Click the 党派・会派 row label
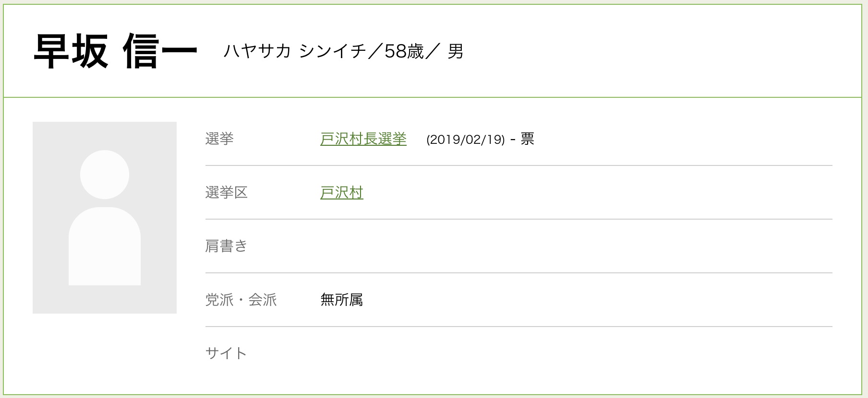Viewport: 868px width, 398px height. point(241,300)
